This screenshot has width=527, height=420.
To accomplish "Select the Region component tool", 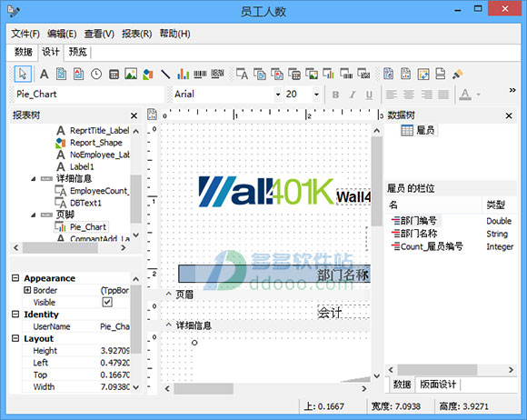I will coord(389,74).
